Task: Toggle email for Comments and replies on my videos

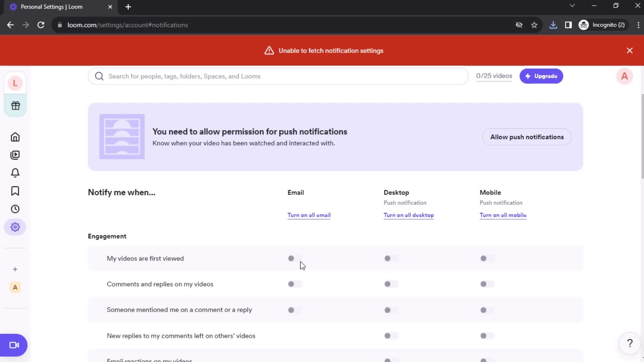Action: pos(295,284)
